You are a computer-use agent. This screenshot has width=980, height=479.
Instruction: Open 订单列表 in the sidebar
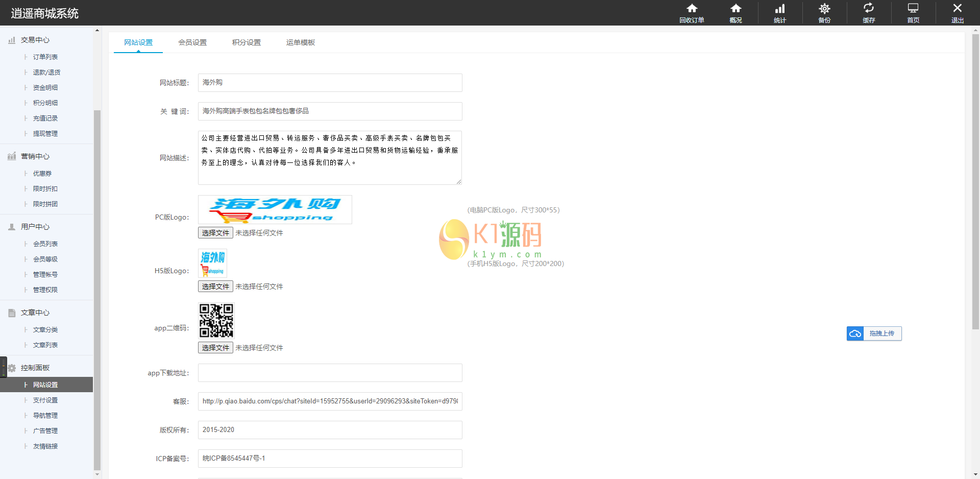[x=45, y=57]
